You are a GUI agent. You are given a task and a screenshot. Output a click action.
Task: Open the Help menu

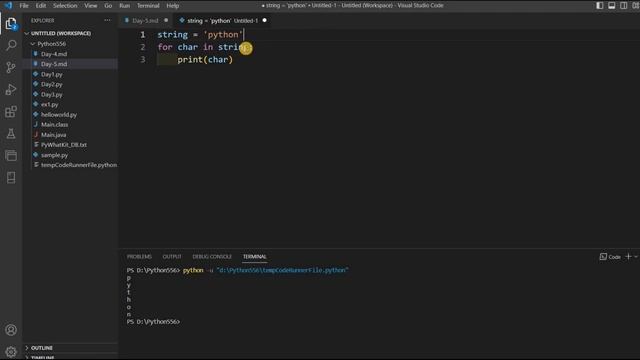[x=173, y=6]
